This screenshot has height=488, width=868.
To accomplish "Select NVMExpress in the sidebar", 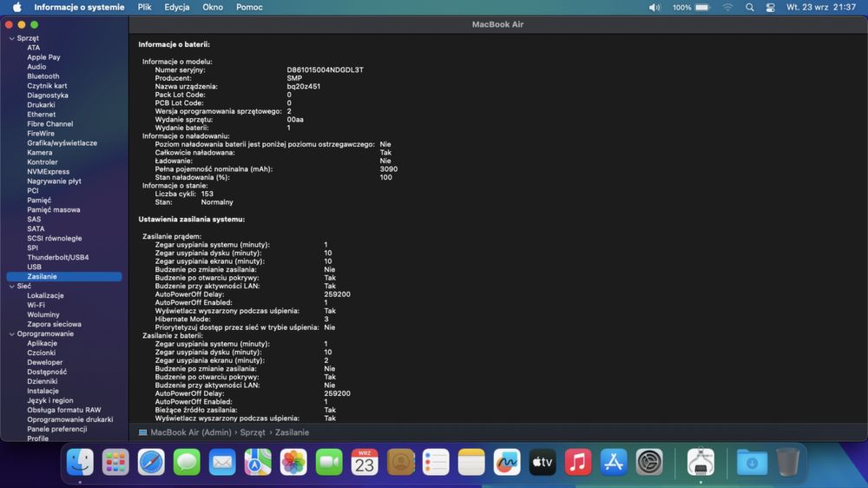I will pyautogui.click(x=48, y=172).
